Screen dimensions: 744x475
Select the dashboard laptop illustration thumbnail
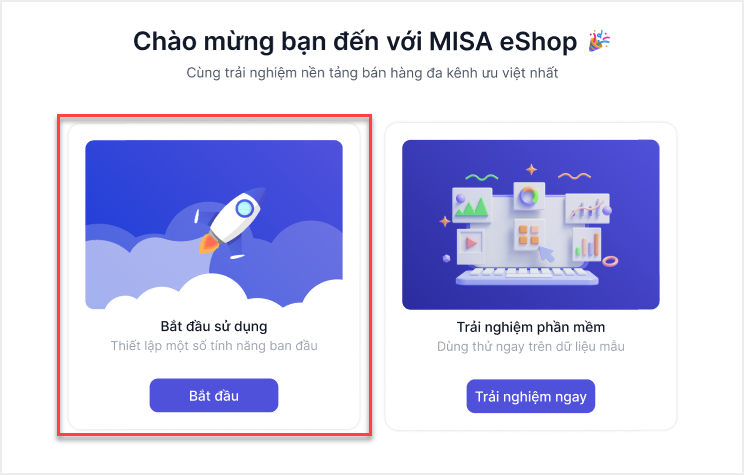(x=530, y=224)
